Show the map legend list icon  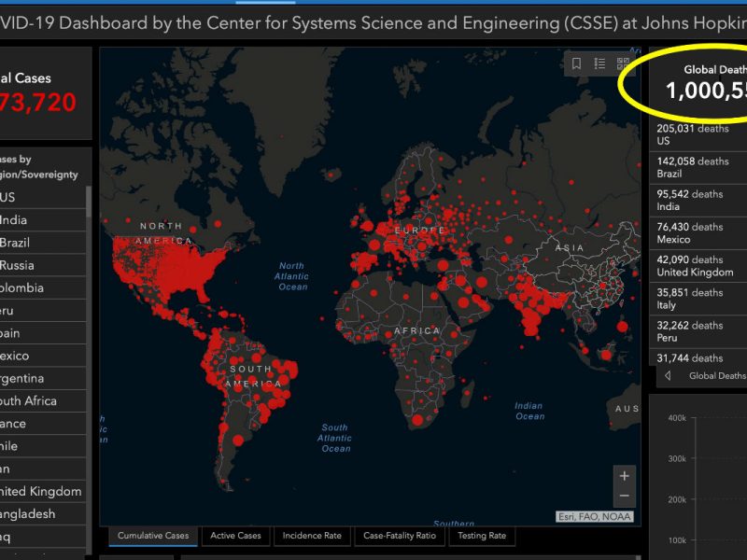[599, 63]
